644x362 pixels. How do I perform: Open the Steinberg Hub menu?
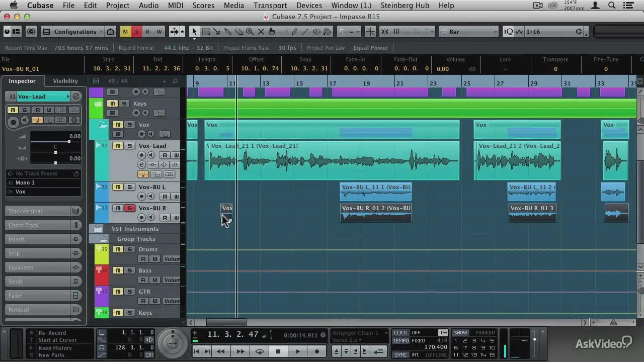(x=405, y=6)
